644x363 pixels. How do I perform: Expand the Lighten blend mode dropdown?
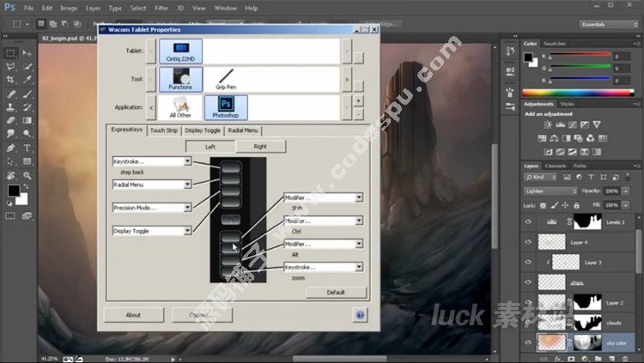[x=550, y=191]
